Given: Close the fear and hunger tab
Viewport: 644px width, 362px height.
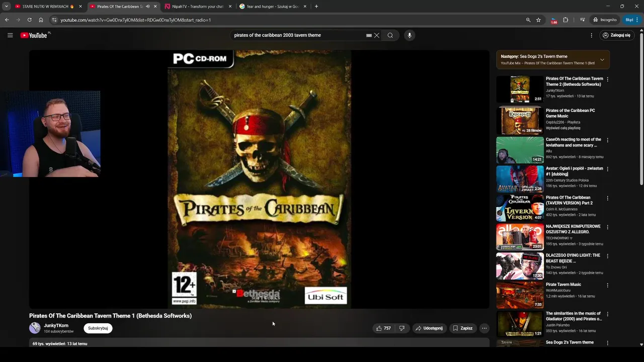Looking at the screenshot, I should pos(304,7).
